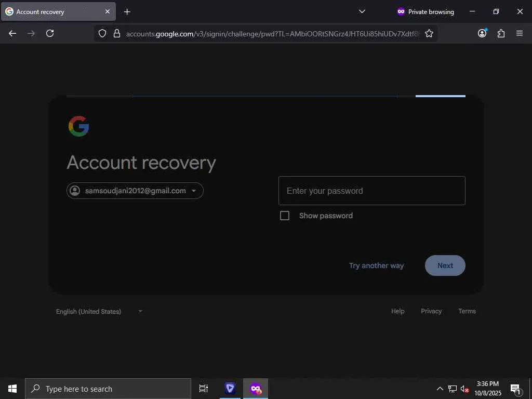Click the Next button

tap(445, 265)
